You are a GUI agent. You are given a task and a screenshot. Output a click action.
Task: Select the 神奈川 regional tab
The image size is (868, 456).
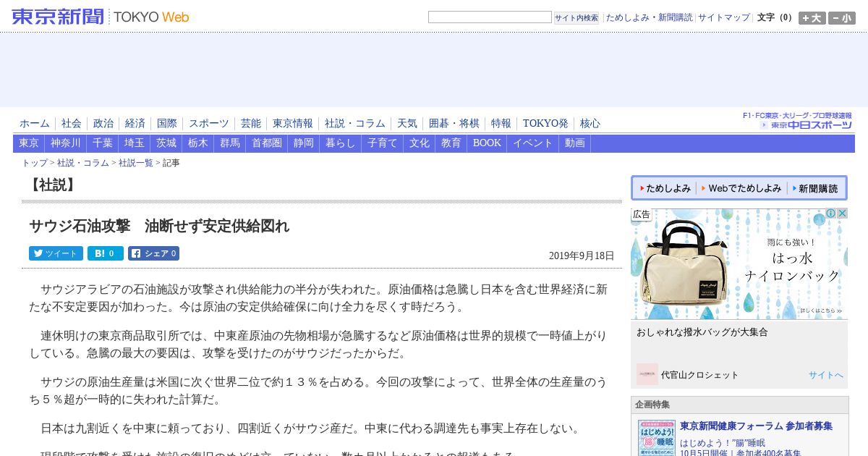(x=66, y=143)
